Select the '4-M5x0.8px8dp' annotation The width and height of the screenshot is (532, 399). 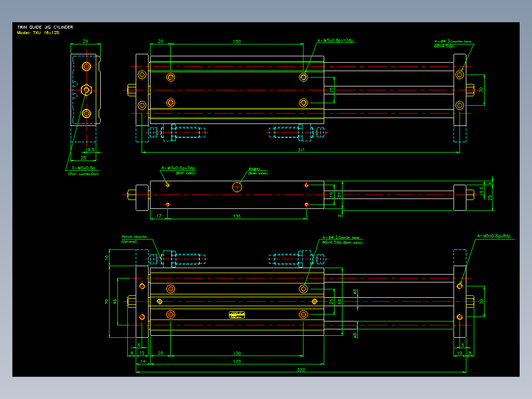point(494,236)
